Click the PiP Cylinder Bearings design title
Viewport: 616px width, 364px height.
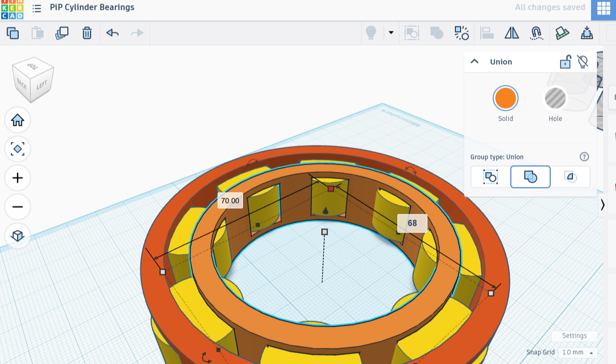coord(92,7)
